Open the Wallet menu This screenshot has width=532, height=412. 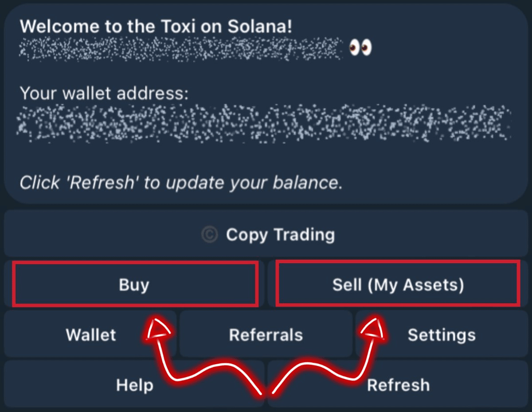tap(90, 334)
